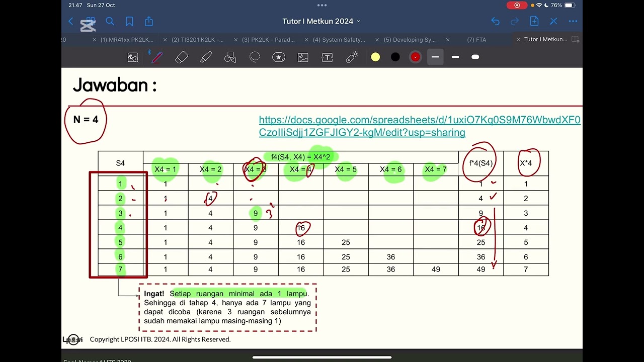The height and width of the screenshot is (362, 644).
Task: Switch to the (3) PK2LK - Parad tab
Action: pos(269,40)
